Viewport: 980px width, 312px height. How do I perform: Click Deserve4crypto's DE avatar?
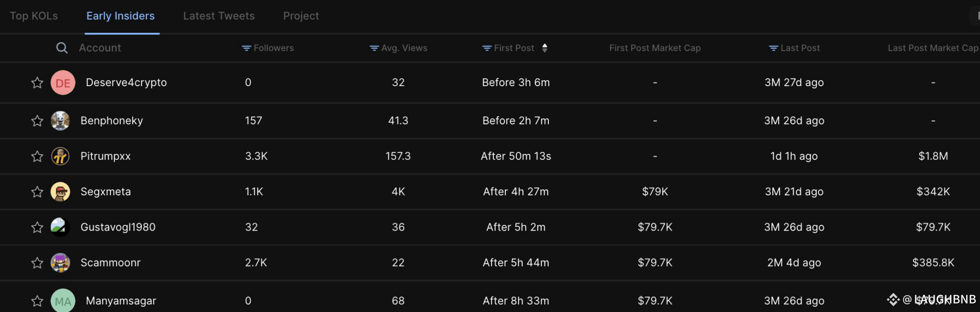[x=63, y=82]
